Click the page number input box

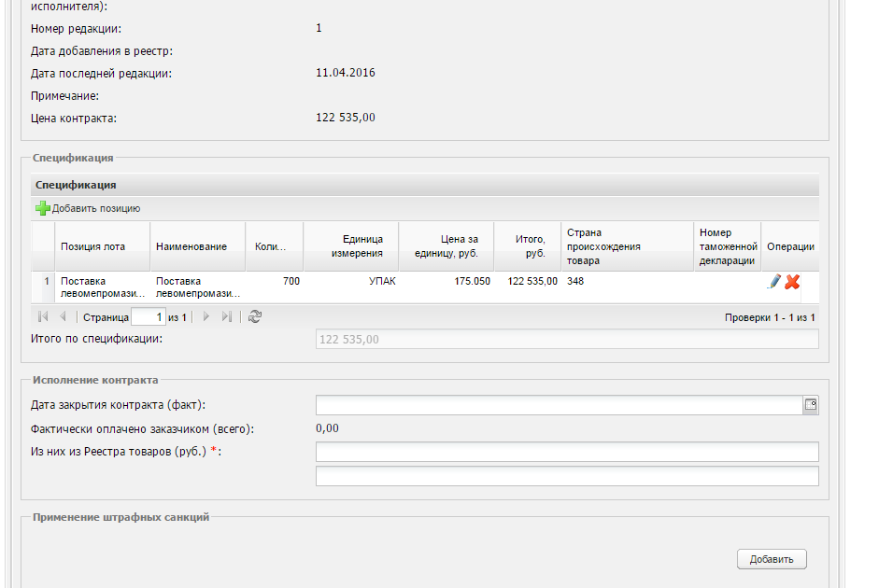148,317
